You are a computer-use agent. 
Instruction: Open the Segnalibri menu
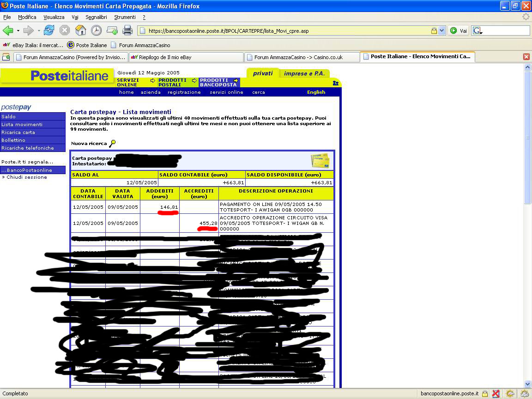[97, 17]
